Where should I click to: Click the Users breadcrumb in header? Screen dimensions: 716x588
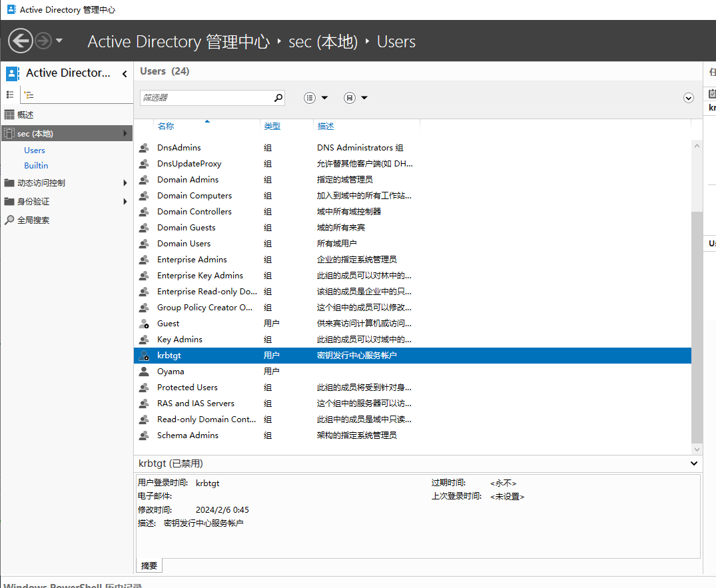click(x=396, y=41)
